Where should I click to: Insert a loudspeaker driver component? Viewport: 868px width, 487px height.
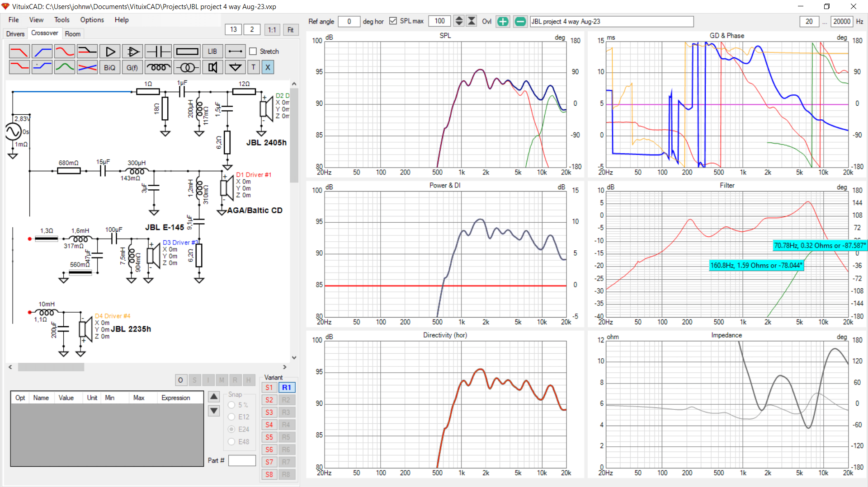click(x=212, y=67)
